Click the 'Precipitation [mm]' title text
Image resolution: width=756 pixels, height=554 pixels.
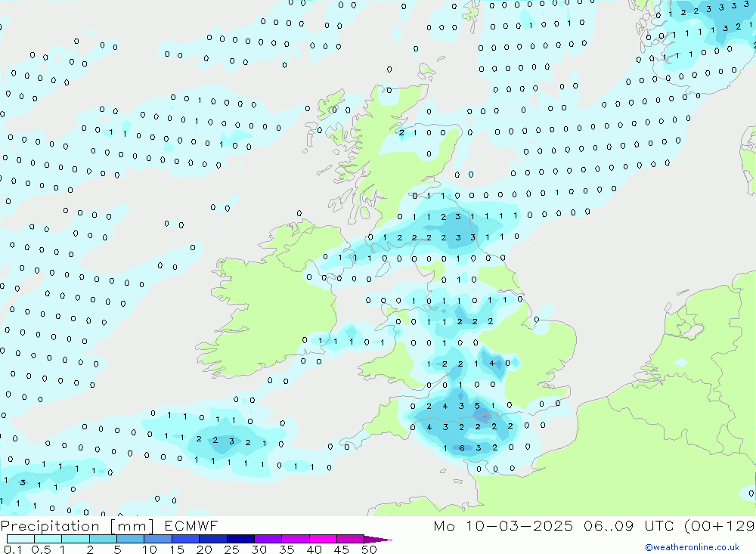tap(77, 526)
